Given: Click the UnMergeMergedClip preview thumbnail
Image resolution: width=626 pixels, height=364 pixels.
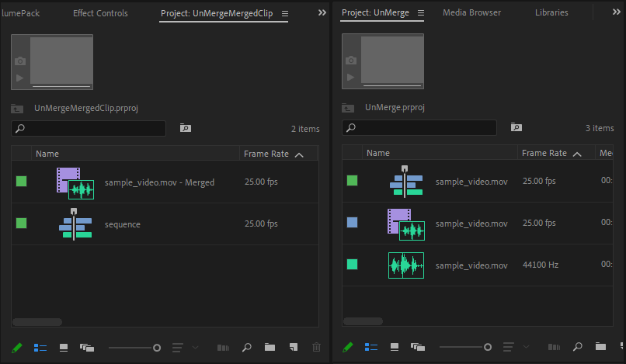Looking at the screenshot, I should pyautogui.click(x=61, y=61).
